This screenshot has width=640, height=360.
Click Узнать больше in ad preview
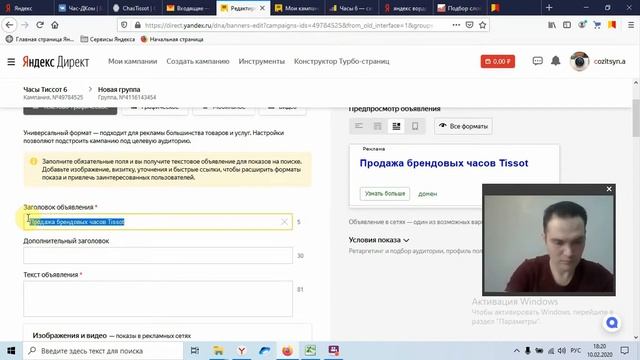385,193
